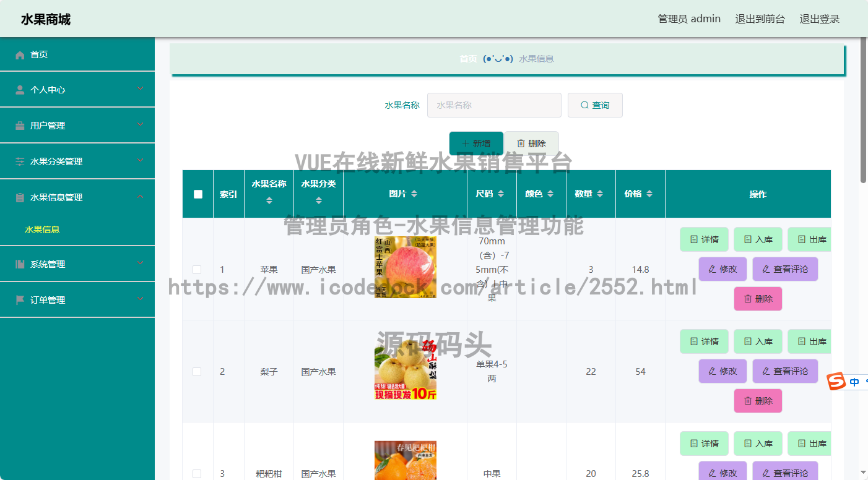Click the home icon beside 首页 in sidebar
The width and height of the screenshot is (868, 480).
[x=20, y=55]
